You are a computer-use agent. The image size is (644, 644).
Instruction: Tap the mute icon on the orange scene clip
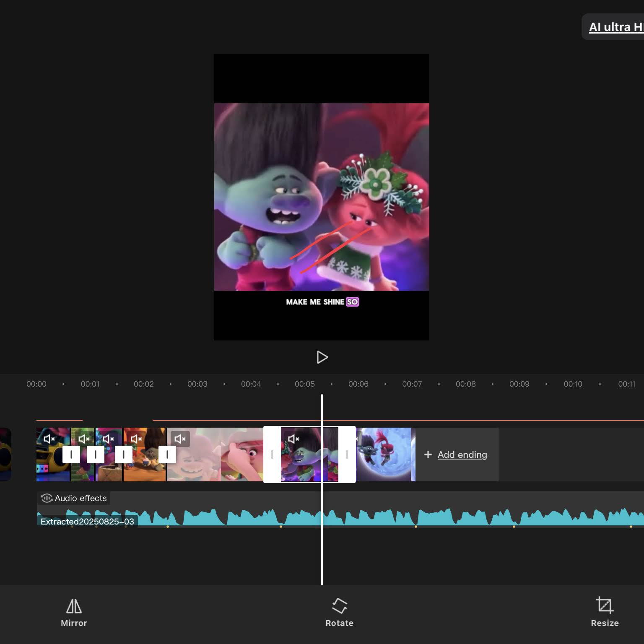coord(136,439)
